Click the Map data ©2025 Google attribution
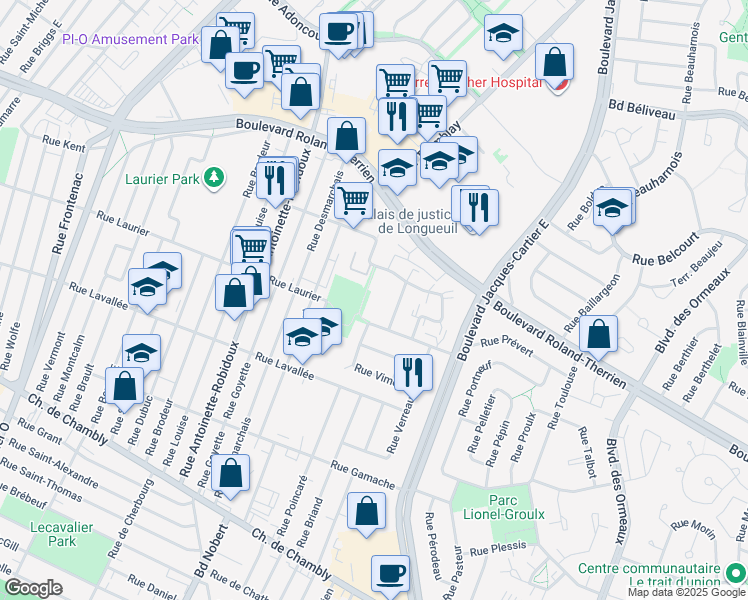 pos(687,592)
